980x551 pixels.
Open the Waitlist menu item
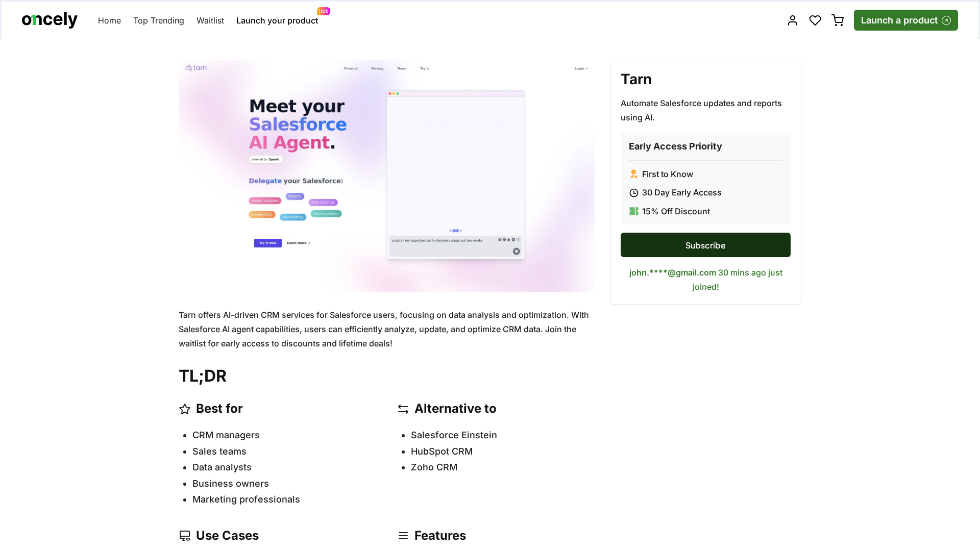tap(210, 20)
